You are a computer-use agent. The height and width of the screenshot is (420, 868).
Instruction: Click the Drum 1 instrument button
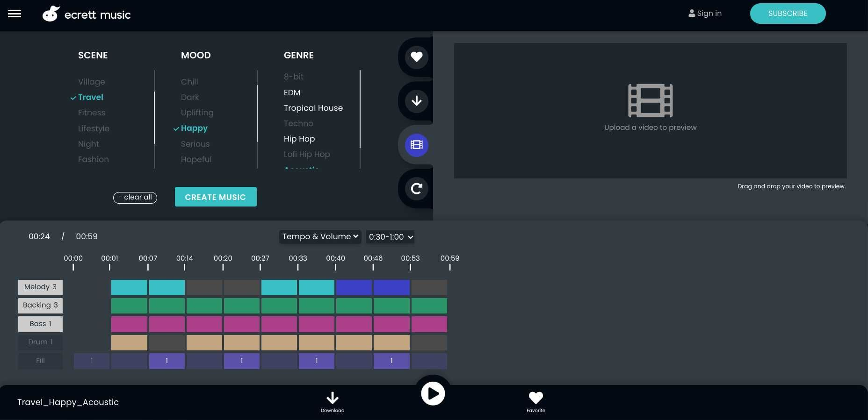pos(40,342)
